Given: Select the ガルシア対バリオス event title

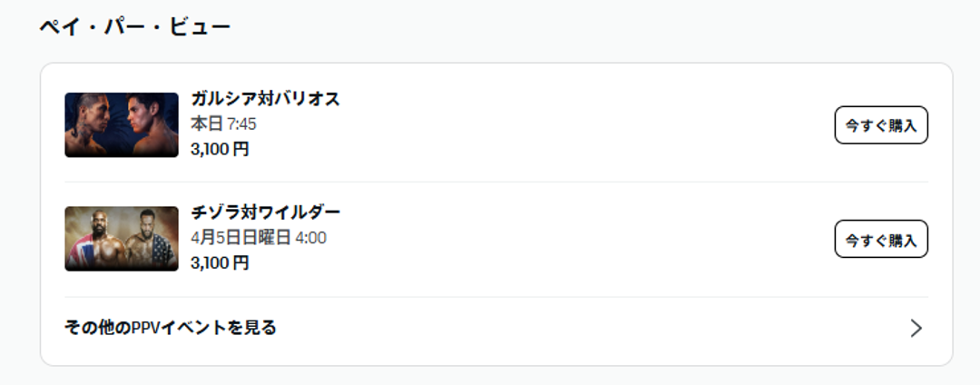Looking at the screenshot, I should [265, 99].
